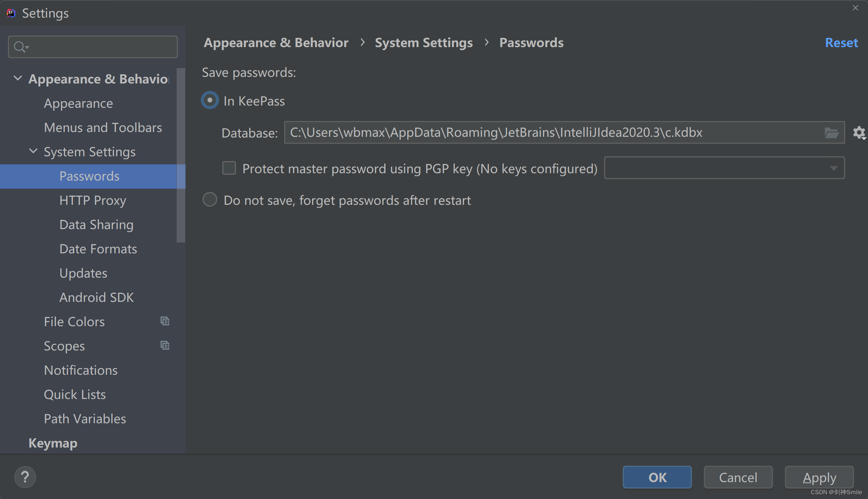The width and height of the screenshot is (868, 499).
Task: Select Keymap in the sidebar
Action: click(53, 443)
